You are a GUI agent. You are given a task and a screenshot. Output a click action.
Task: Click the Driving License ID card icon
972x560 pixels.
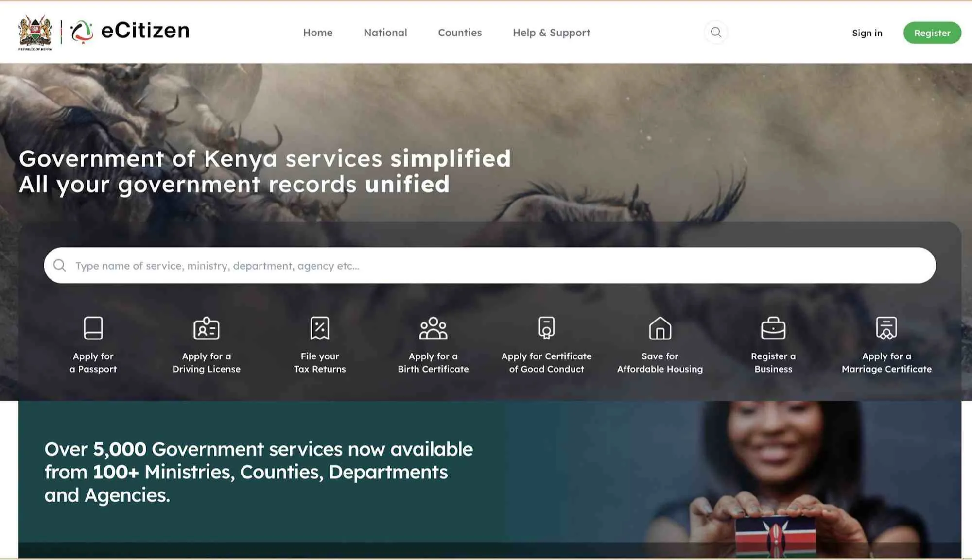[206, 328]
